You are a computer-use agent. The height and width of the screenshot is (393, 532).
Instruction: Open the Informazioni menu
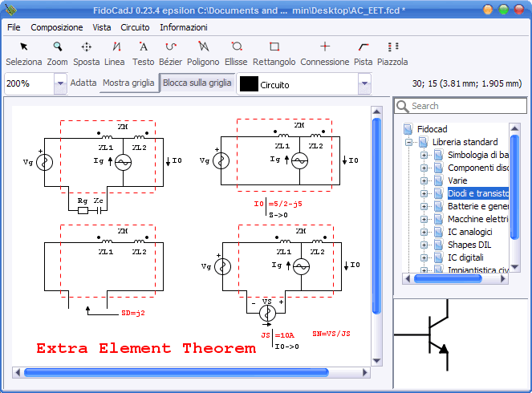tap(183, 27)
